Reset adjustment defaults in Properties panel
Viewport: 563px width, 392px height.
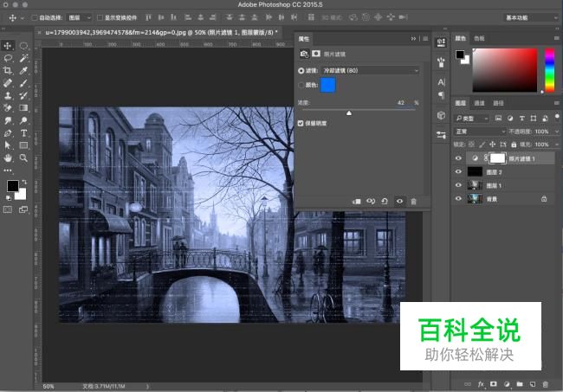click(x=385, y=202)
